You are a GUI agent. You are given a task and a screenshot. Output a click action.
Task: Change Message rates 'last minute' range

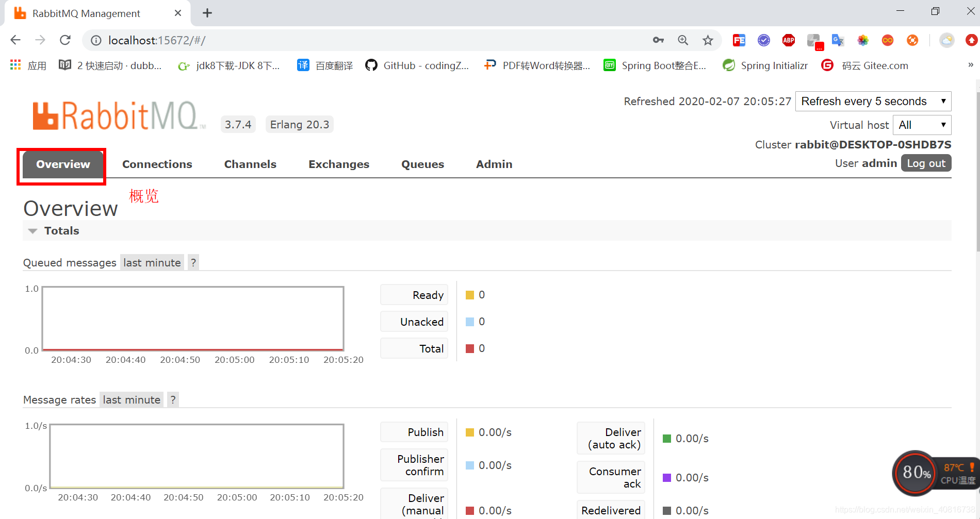(132, 400)
